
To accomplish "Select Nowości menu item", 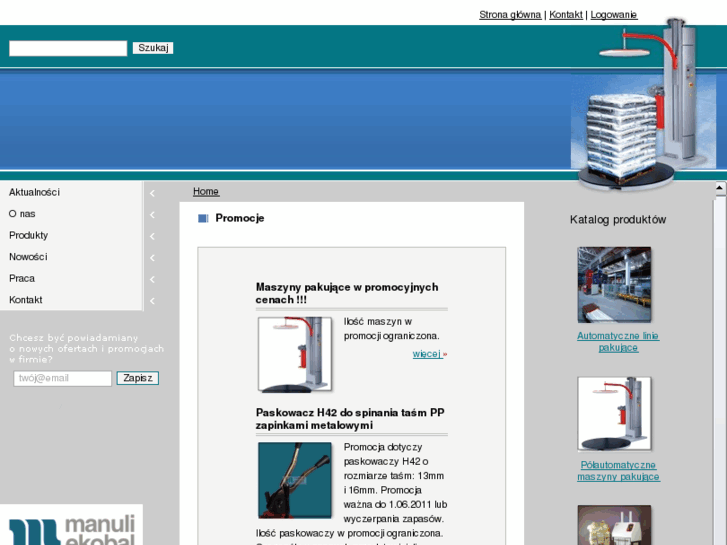I will [28, 256].
